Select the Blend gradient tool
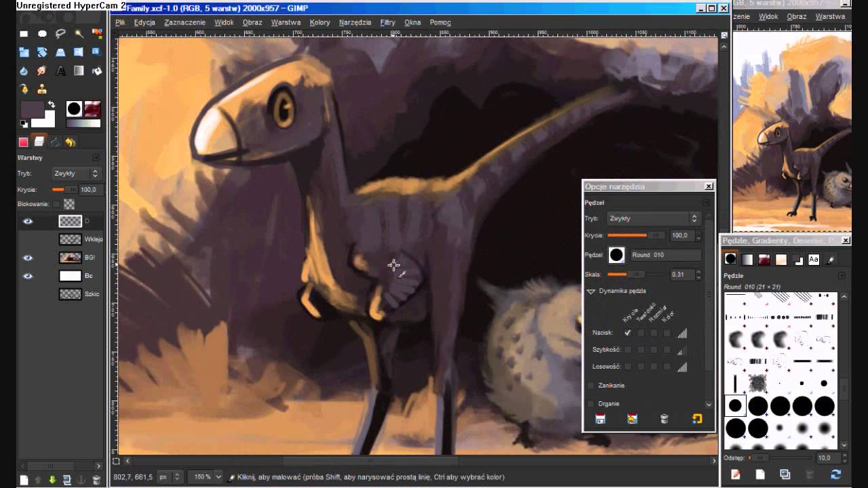 click(79, 70)
